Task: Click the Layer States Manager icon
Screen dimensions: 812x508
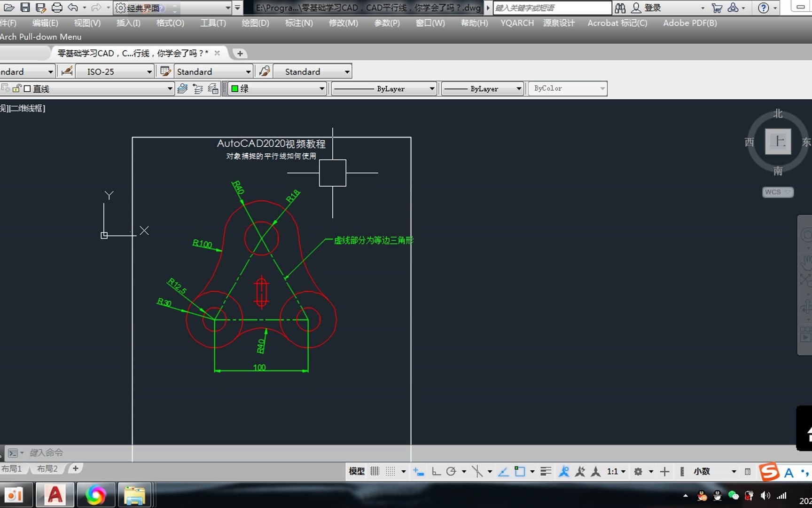Action: click(213, 88)
